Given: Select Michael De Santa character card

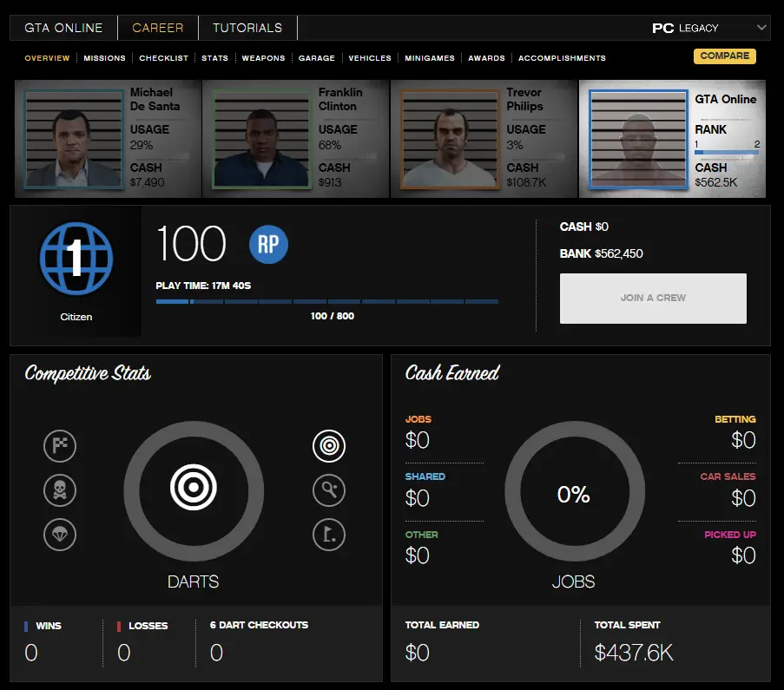Looking at the screenshot, I should click(108, 139).
